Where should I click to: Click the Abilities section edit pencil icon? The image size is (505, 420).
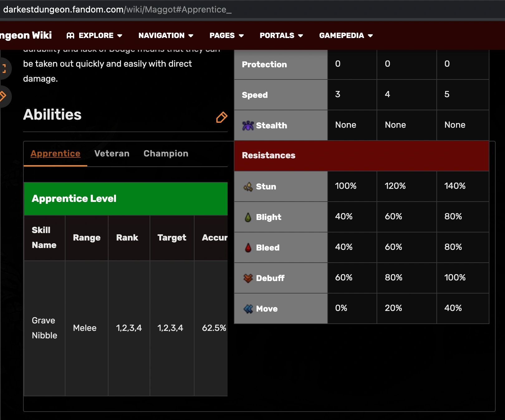click(x=222, y=117)
